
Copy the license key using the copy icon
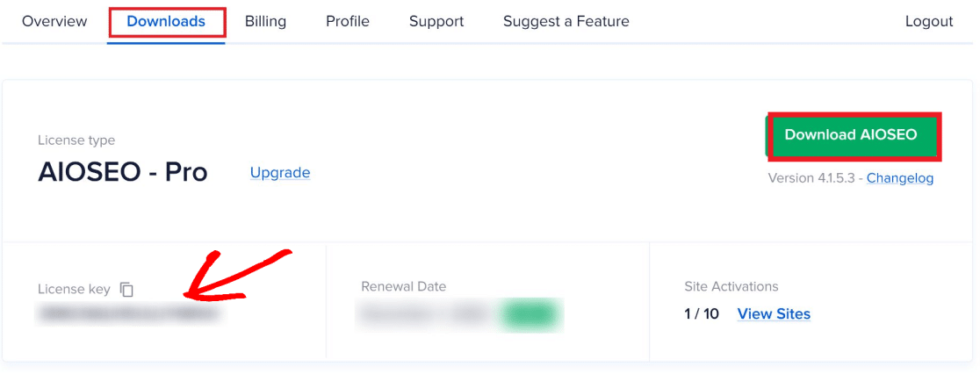click(126, 289)
